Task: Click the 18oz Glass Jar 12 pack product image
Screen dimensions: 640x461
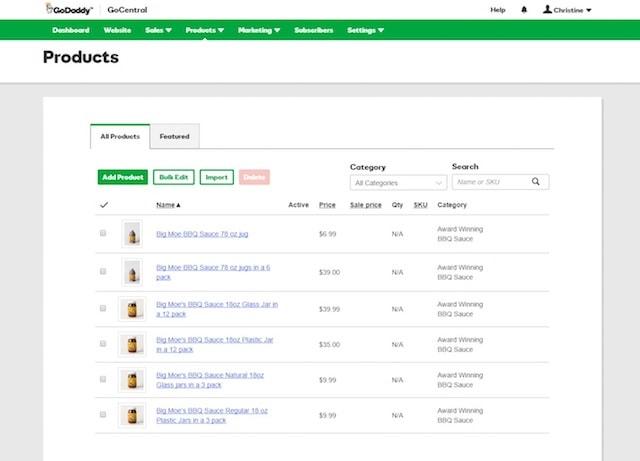Action: tap(132, 308)
